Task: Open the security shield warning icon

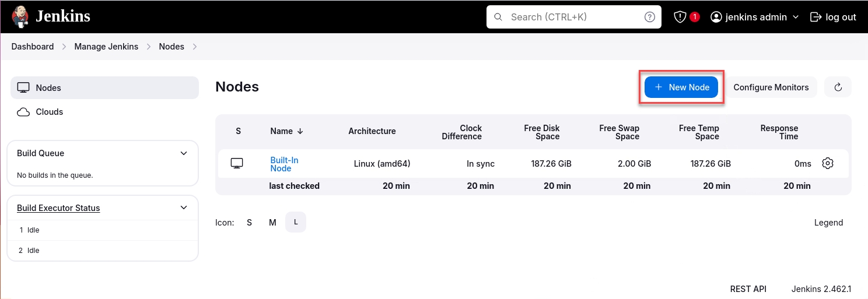Action: click(x=680, y=17)
